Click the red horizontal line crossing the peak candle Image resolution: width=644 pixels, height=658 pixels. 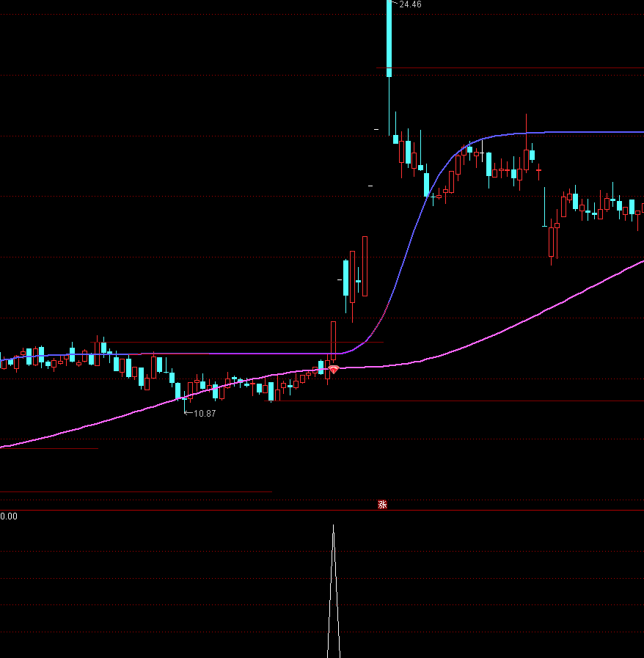click(513, 68)
